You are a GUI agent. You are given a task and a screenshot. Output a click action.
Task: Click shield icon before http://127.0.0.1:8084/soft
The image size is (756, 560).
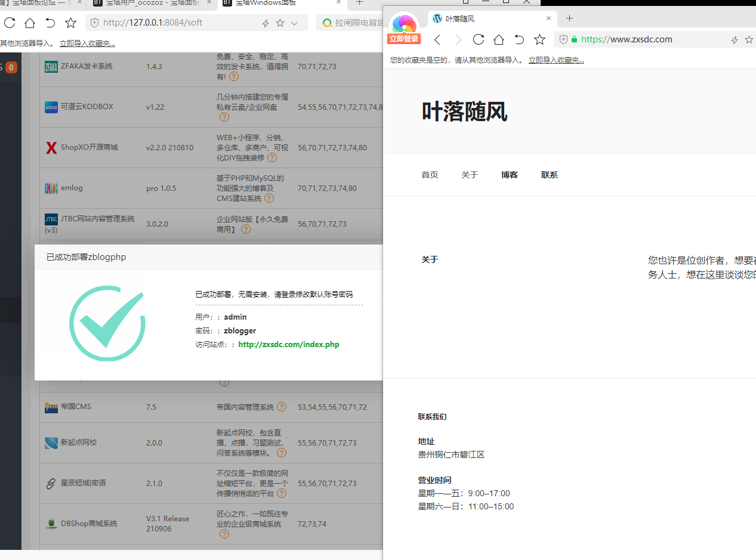pyautogui.click(x=94, y=23)
